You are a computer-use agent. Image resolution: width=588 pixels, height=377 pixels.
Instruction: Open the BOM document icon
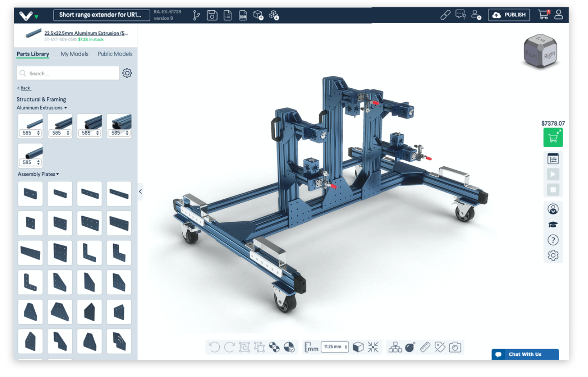[243, 15]
